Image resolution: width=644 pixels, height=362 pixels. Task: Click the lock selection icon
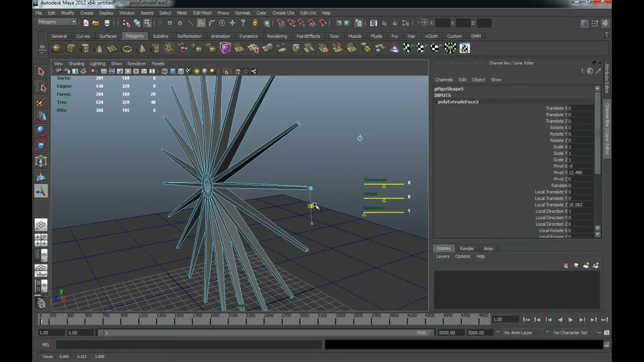(x=255, y=23)
